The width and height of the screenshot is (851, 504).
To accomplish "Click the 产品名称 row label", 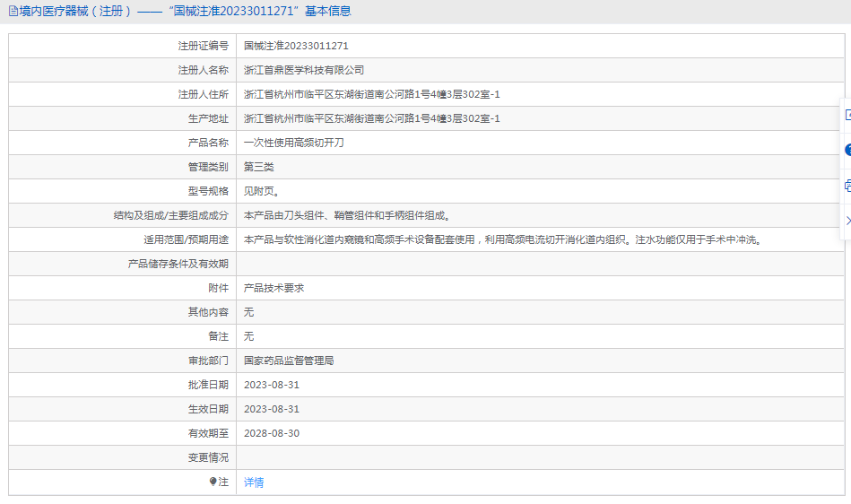I will [x=208, y=143].
